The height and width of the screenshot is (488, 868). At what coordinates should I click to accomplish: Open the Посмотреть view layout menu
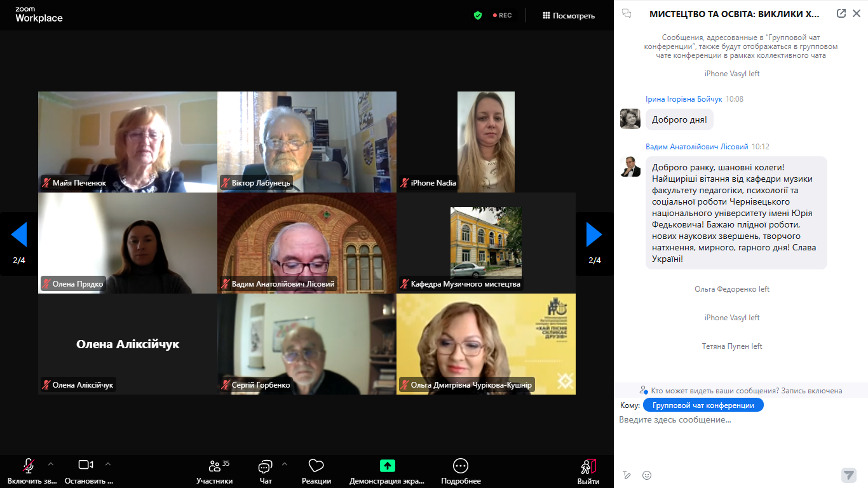point(568,15)
